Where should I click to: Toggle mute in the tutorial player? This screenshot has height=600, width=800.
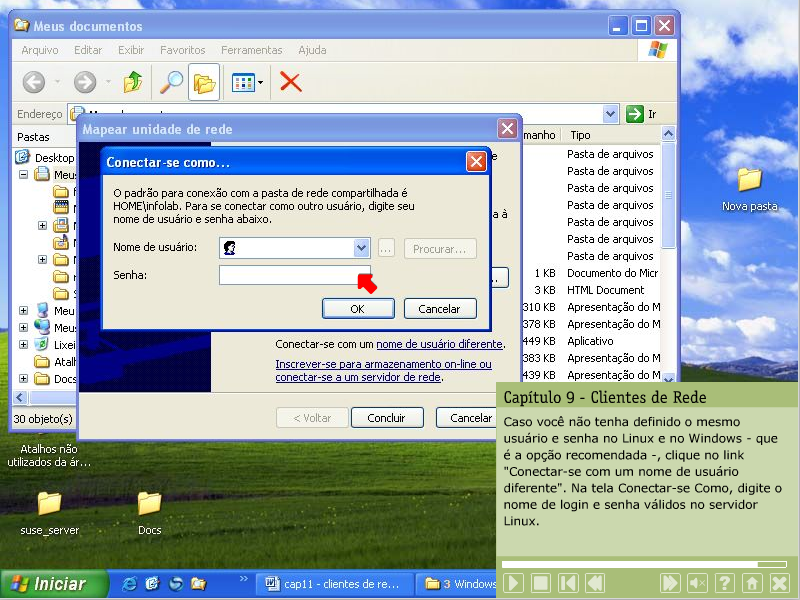tap(698, 583)
